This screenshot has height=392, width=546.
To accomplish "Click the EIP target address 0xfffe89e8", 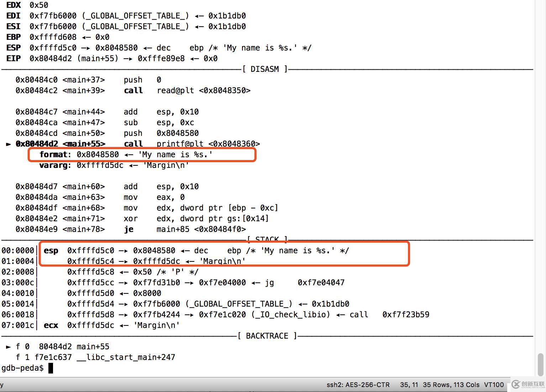I will pos(161,58).
